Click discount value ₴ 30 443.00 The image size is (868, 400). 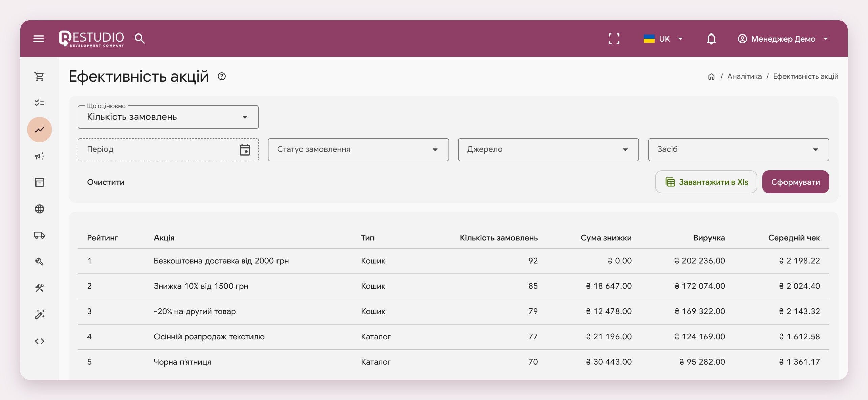(609, 362)
